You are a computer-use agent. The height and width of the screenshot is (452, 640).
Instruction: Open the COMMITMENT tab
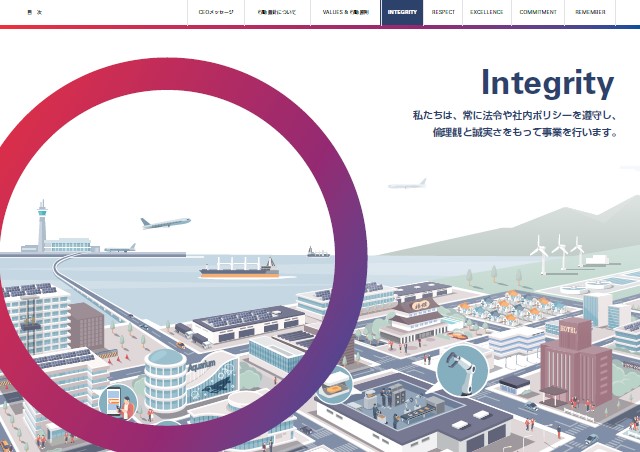tap(538, 13)
